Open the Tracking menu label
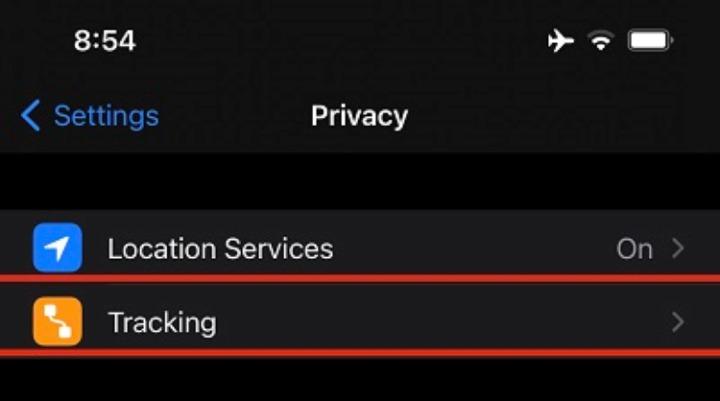The width and height of the screenshot is (720, 401). 162,323
